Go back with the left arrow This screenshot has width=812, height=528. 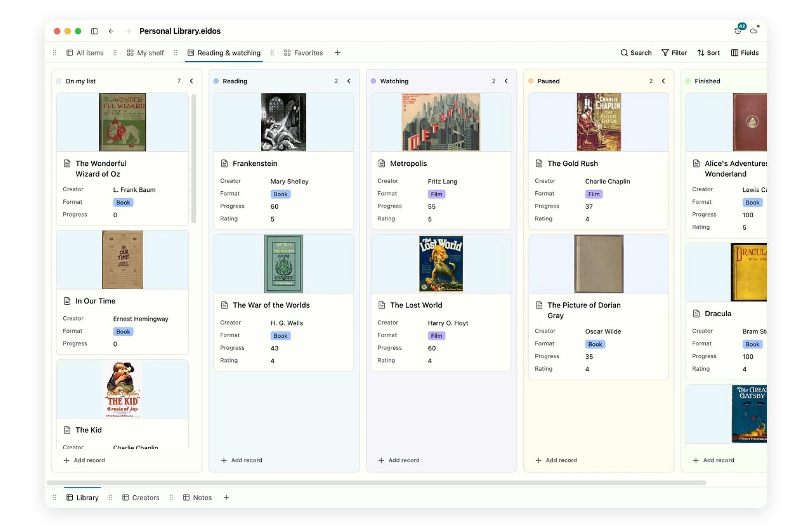click(111, 31)
